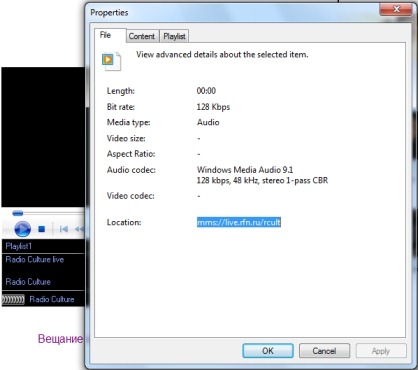Image resolution: width=418 pixels, height=370 pixels.
Task: Click the Вещание link on the page
Action: [60, 339]
